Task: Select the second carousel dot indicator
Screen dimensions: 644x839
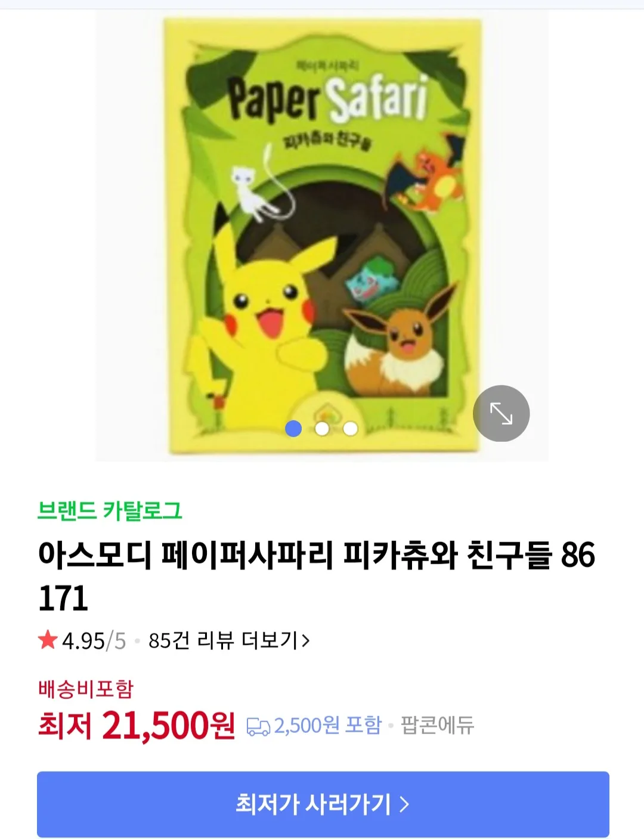Action: [x=322, y=429]
